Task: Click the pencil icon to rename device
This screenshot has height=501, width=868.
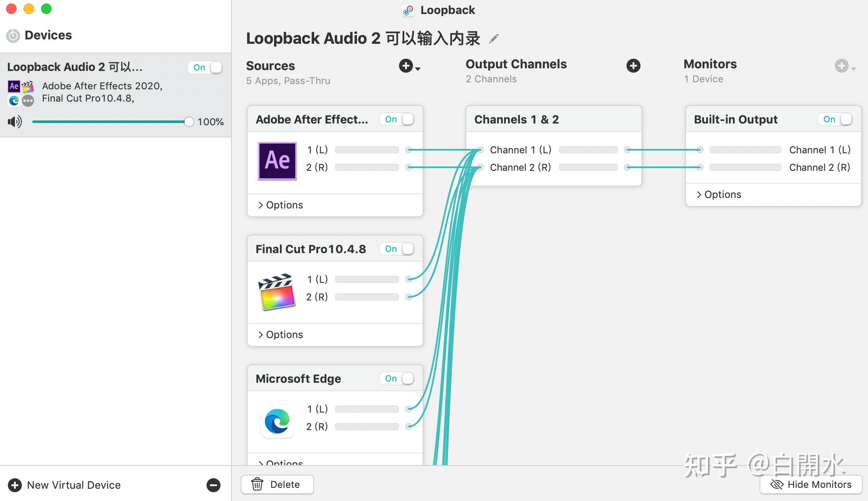Action: tap(493, 39)
